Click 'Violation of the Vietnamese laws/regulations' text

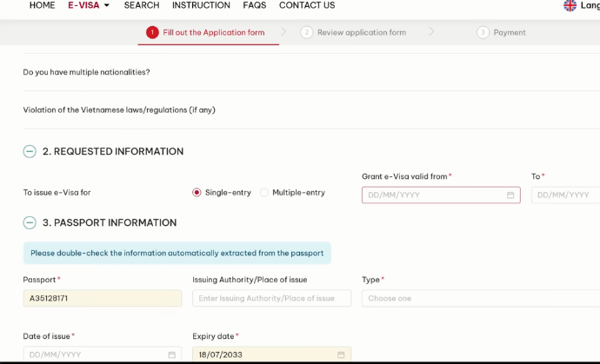119,110
